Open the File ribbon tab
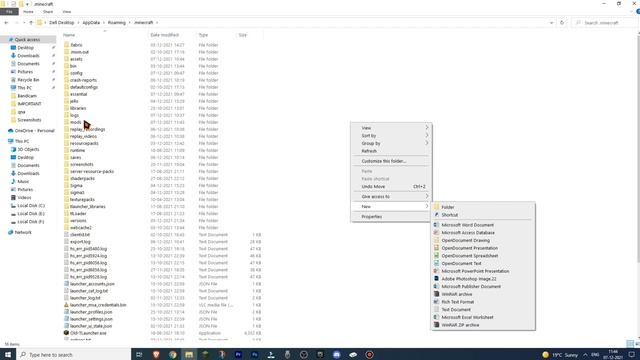The height and width of the screenshot is (360, 640). tap(9, 12)
